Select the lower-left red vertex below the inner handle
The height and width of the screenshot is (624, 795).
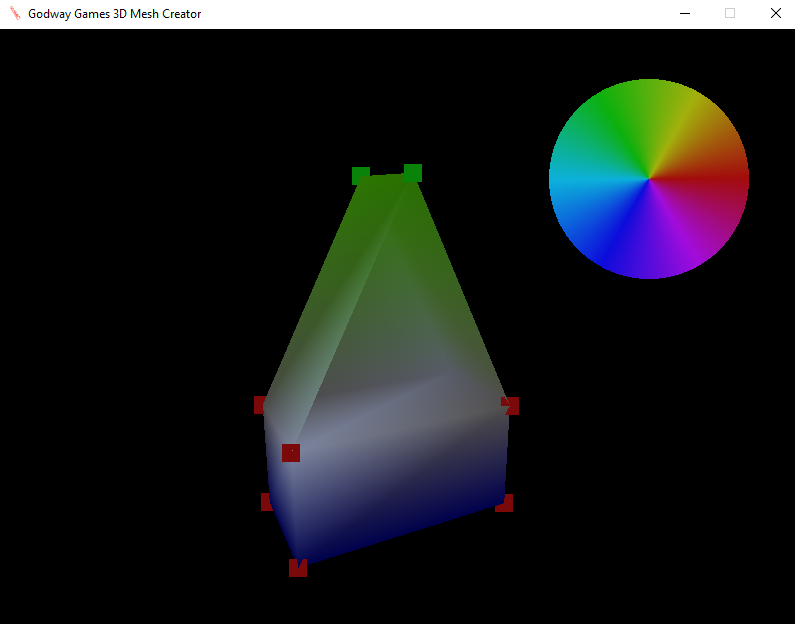point(266,502)
